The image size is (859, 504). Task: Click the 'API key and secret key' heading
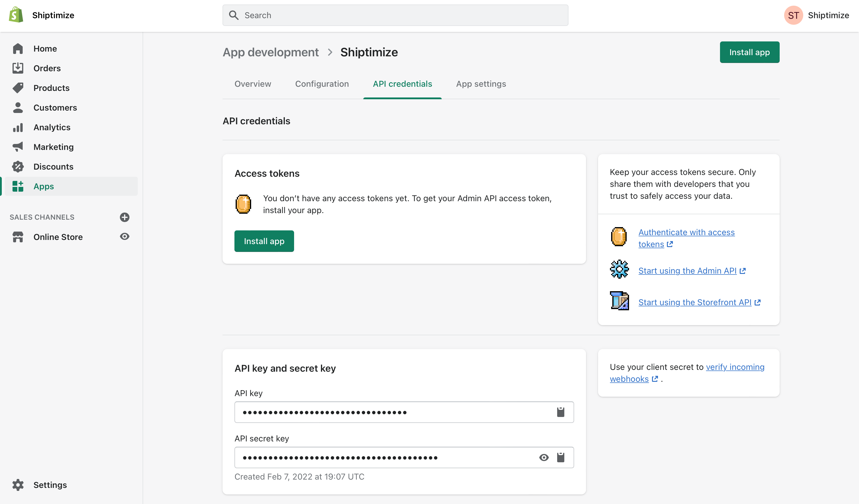[285, 368]
